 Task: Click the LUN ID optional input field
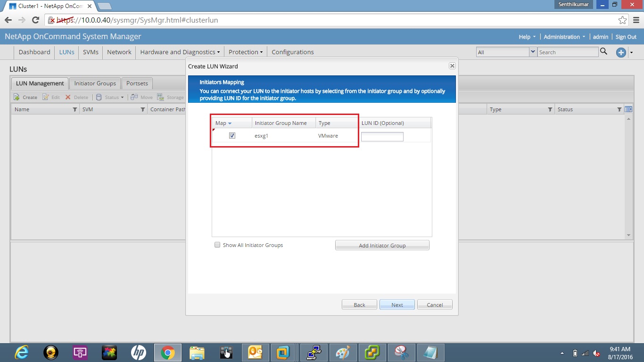[382, 136]
